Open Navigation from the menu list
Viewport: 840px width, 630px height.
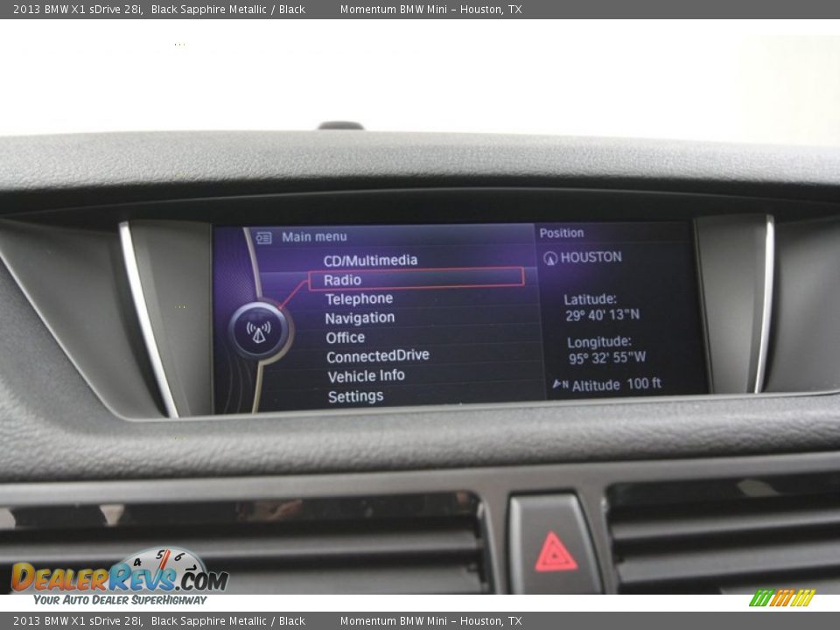pos(362,318)
